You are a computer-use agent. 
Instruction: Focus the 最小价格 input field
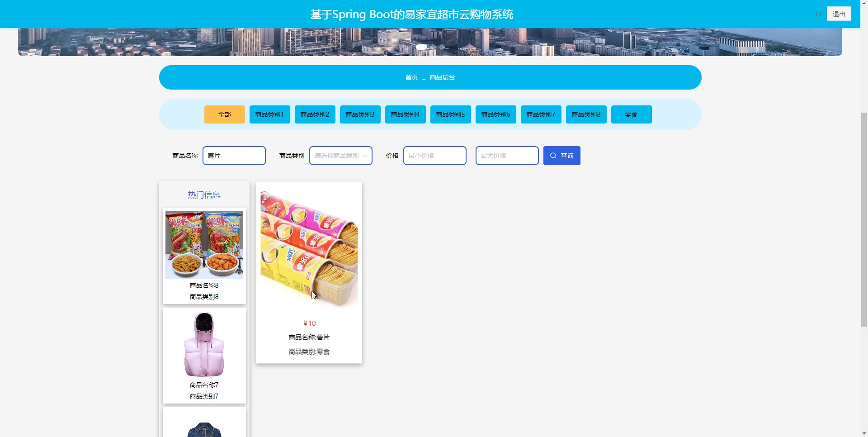pyautogui.click(x=435, y=156)
